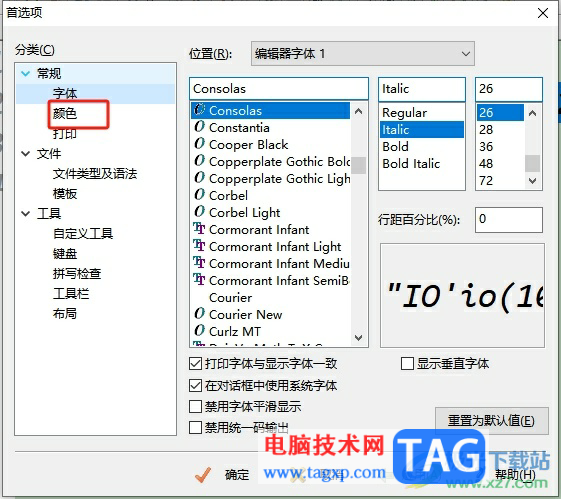Image resolution: width=561 pixels, height=499 pixels.
Task: Select font size 72
Action: click(x=486, y=181)
